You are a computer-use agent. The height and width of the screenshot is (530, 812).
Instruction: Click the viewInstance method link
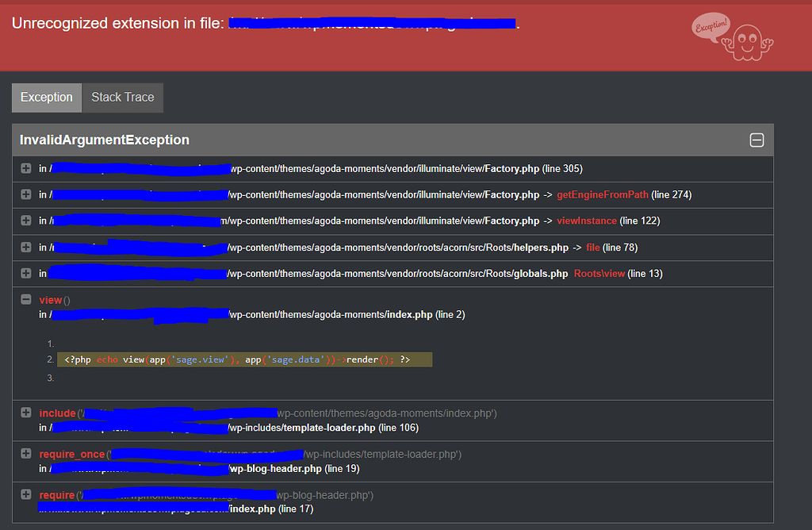[587, 221]
